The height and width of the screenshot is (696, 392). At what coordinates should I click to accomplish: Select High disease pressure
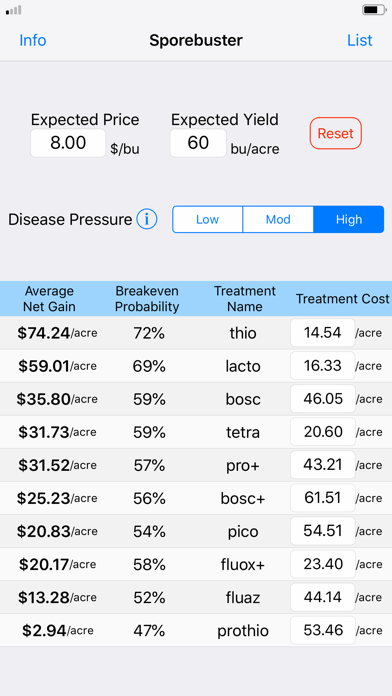(348, 219)
